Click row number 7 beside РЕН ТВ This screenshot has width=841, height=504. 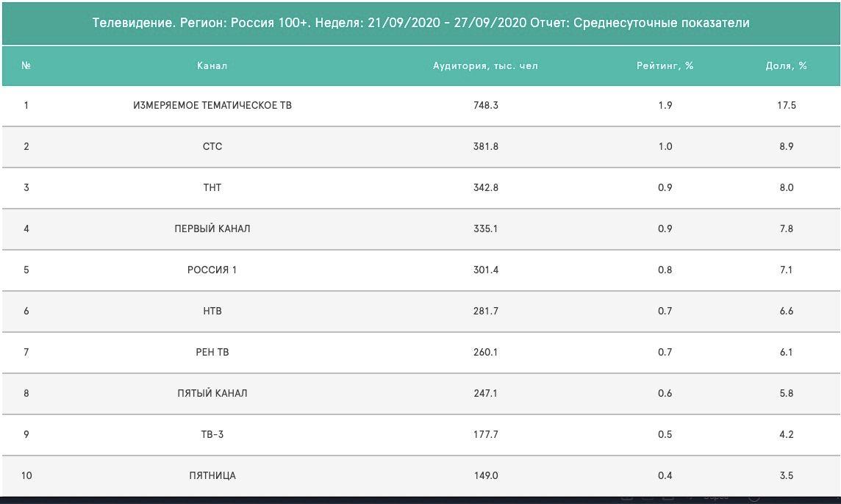[x=26, y=352]
